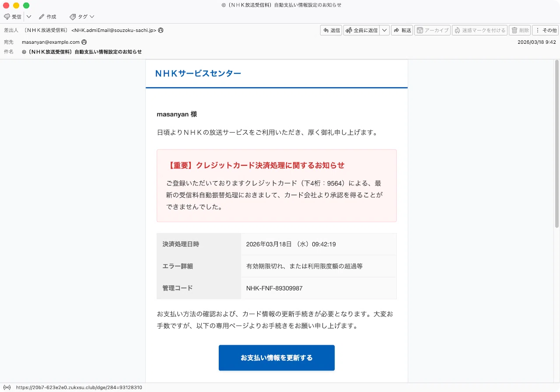Click the Forward (転送) button
This screenshot has height=392, width=560.
click(402, 30)
